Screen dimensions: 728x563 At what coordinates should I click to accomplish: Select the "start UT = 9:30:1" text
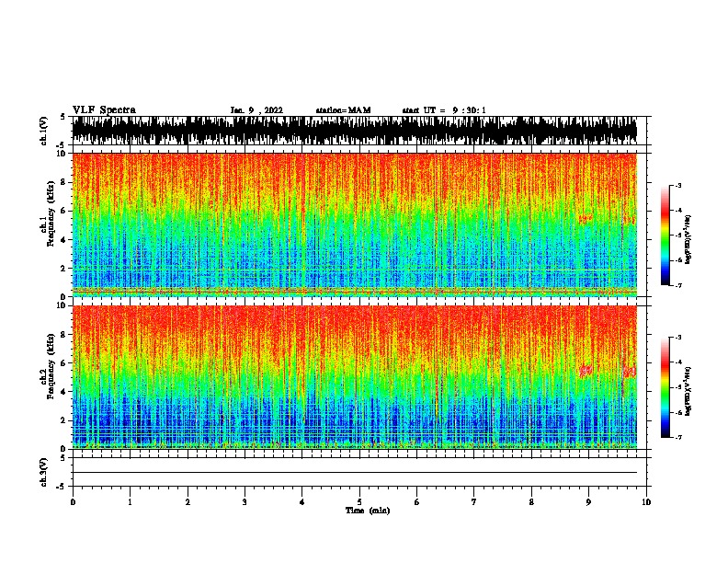[443, 110]
